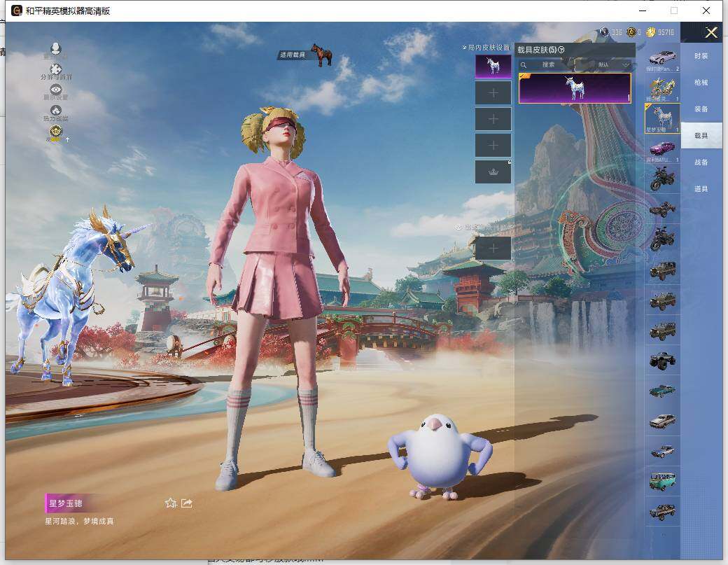Viewport: 728px width, 565px height.
Task: Select the first black motorcycle
Action: [662, 179]
